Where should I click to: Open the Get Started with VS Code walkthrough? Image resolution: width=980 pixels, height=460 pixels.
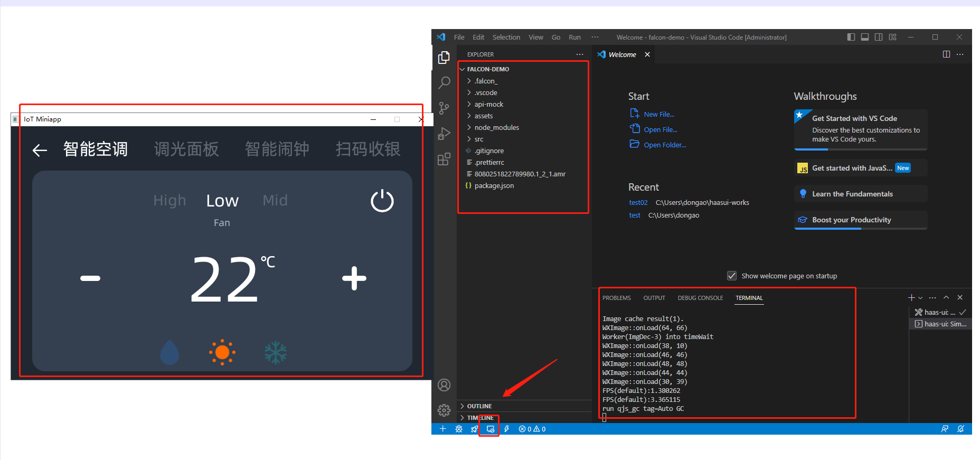click(x=861, y=129)
